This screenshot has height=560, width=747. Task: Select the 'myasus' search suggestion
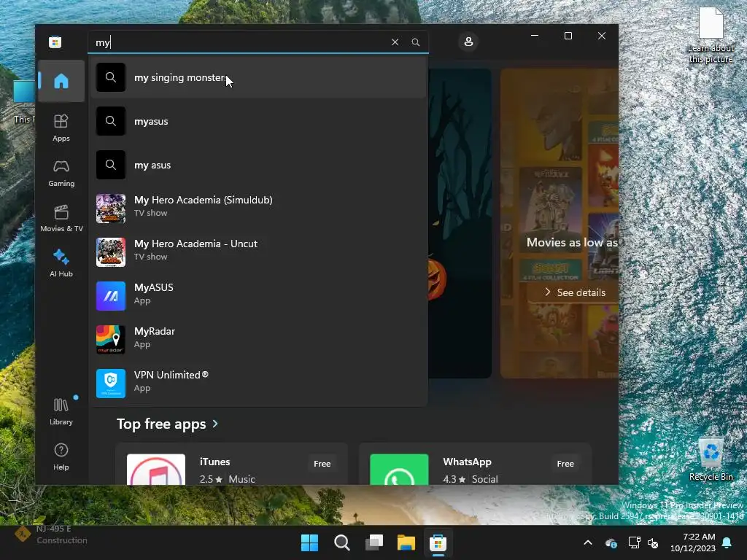point(258,122)
